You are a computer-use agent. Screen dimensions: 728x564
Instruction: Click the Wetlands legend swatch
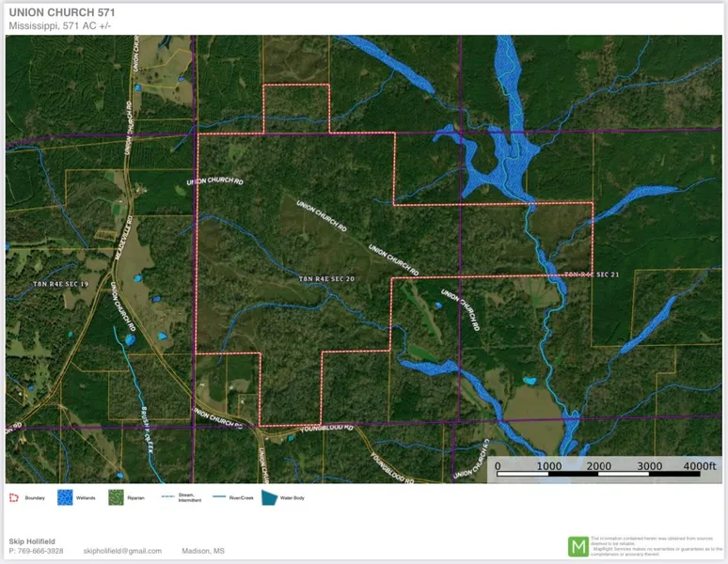click(x=66, y=497)
